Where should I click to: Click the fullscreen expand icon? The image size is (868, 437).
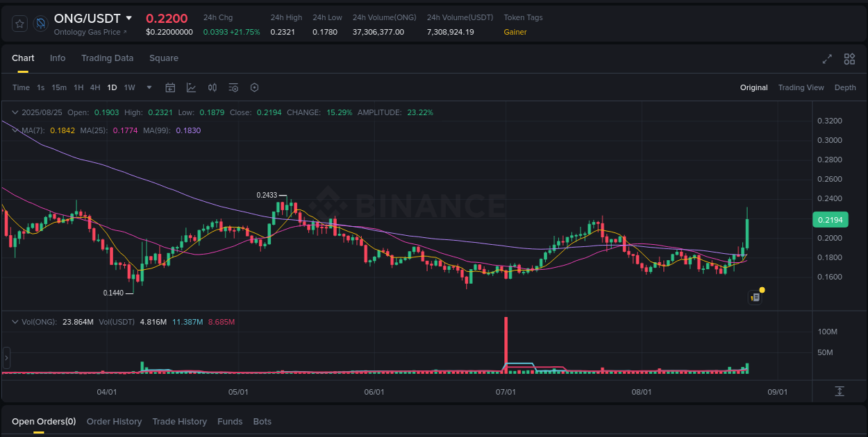826,60
